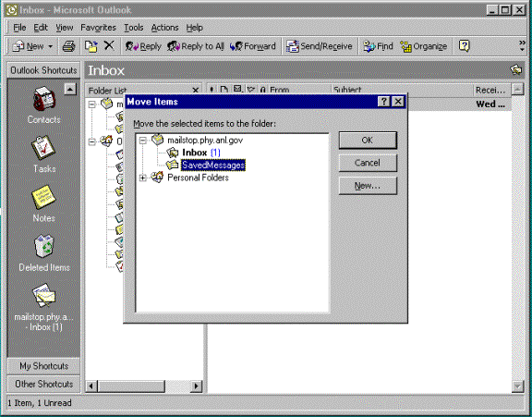Click Send/Receive in the toolbar
This screenshot has height=417, width=532.
pos(319,46)
